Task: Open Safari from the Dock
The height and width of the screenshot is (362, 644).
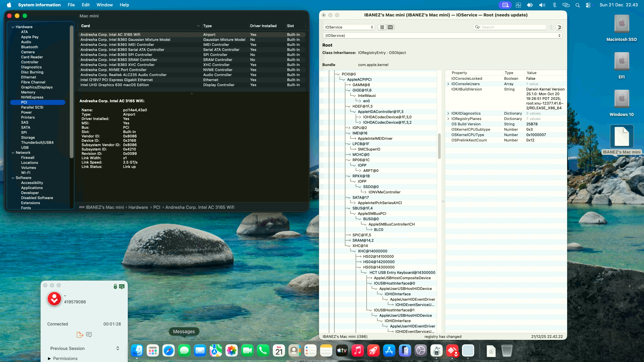Action: point(168,351)
